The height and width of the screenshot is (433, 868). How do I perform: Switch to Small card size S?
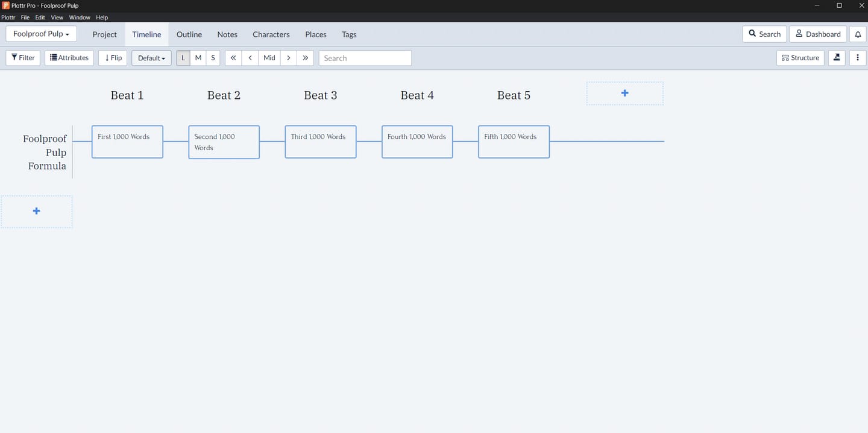pos(213,58)
